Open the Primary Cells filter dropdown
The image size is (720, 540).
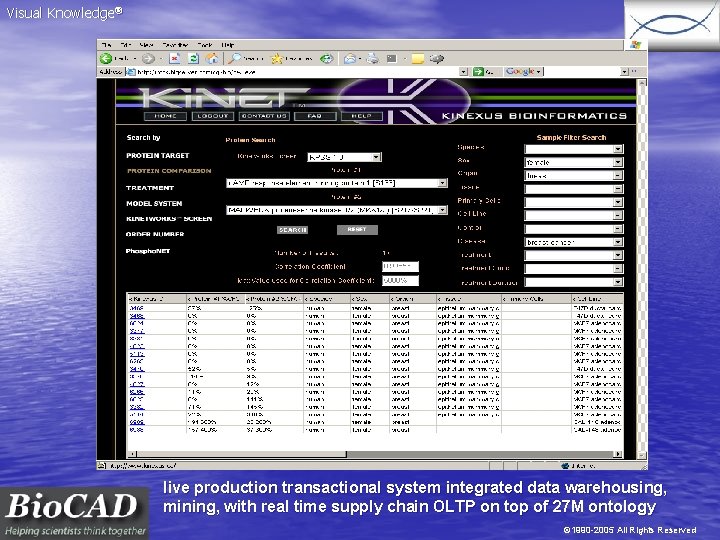(x=574, y=202)
